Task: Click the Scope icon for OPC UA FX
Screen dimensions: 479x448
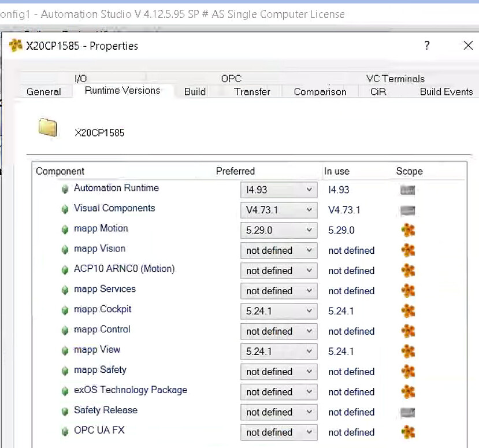Action: (x=408, y=432)
